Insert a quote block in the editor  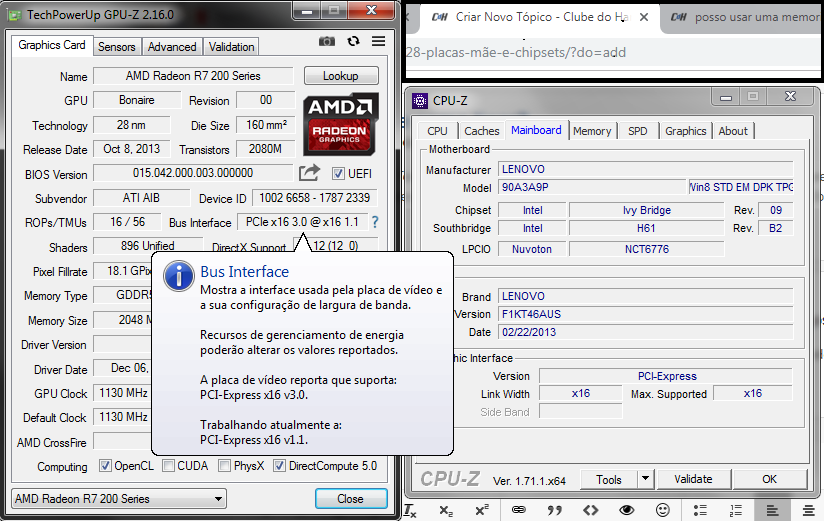(554, 510)
